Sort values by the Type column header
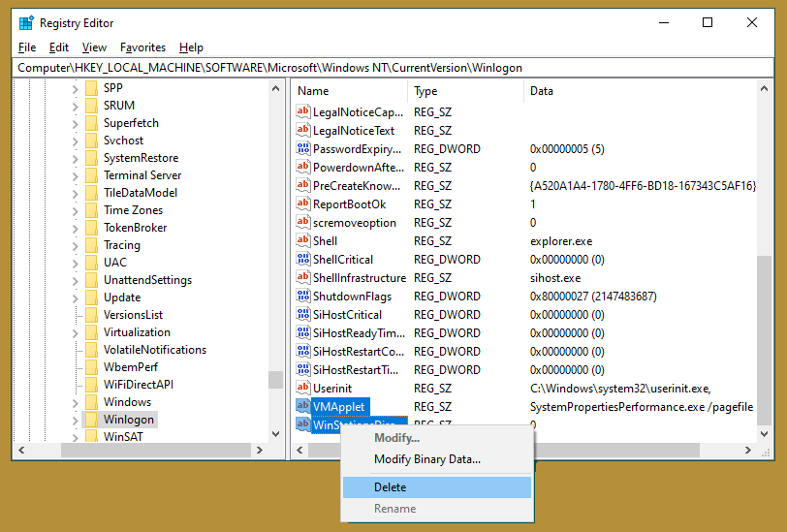The width and height of the screenshot is (787, 532). [466, 91]
